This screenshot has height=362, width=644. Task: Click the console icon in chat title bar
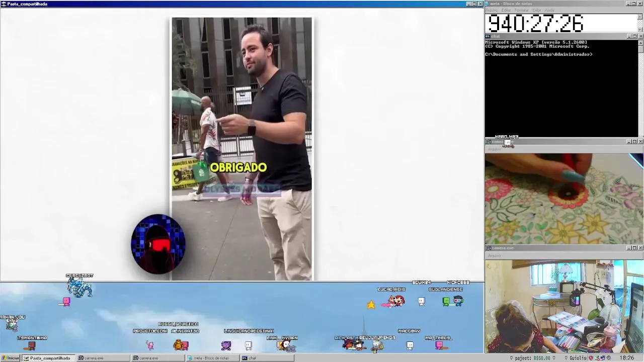tap(488, 36)
